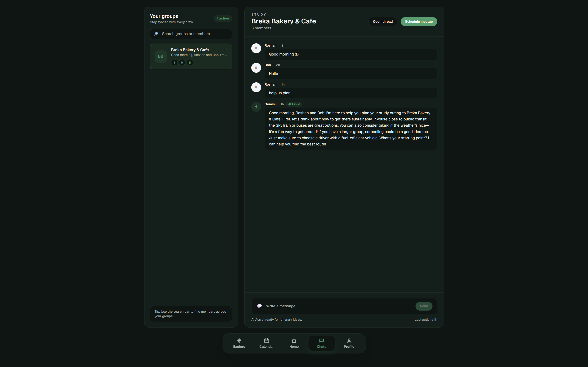The width and height of the screenshot is (588, 367).
Task: Select the Chats navigation icon
Action: click(x=321, y=341)
